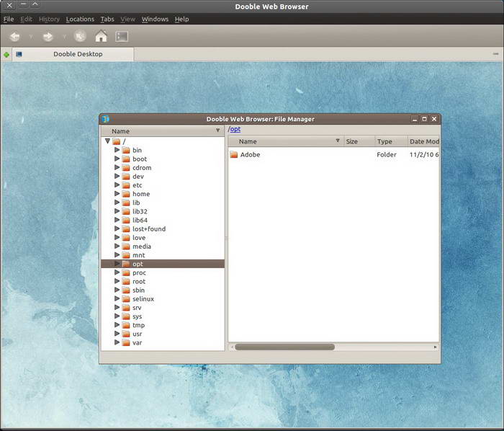Select the love folder row
504x431 pixels.
pyautogui.click(x=163, y=238)
